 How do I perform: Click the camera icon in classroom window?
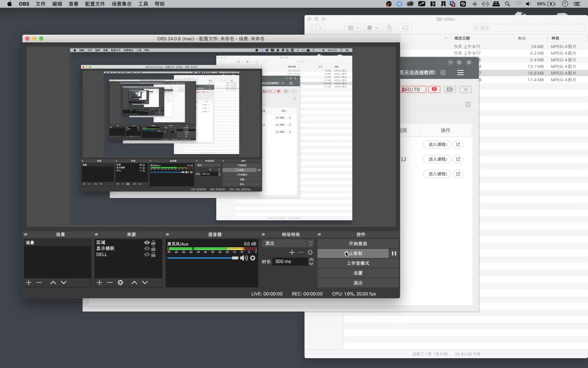(x=450, y=89)
